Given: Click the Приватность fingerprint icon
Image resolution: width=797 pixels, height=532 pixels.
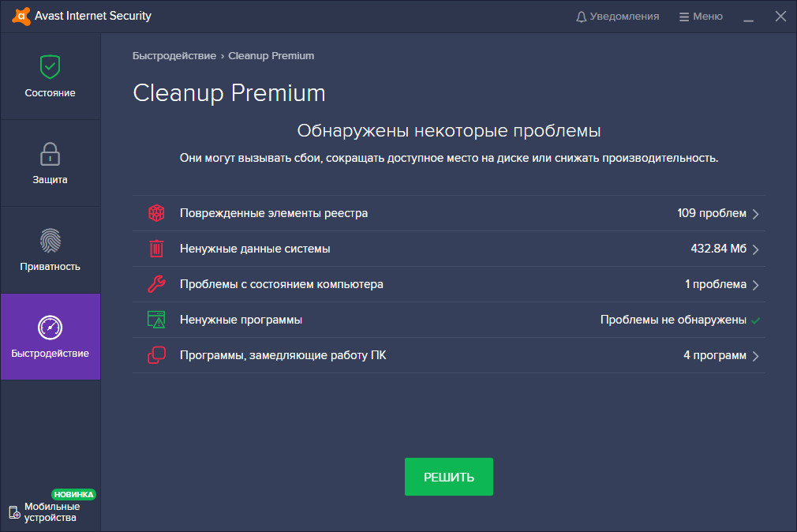Looking at the screenshot, I should (x=50, y=242).
